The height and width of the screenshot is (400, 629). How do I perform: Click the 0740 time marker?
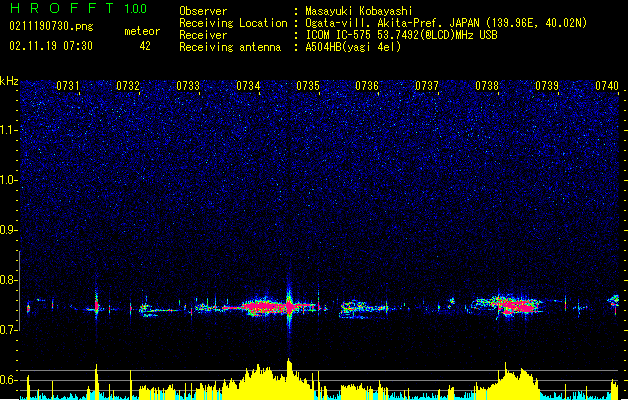[607, 86]
